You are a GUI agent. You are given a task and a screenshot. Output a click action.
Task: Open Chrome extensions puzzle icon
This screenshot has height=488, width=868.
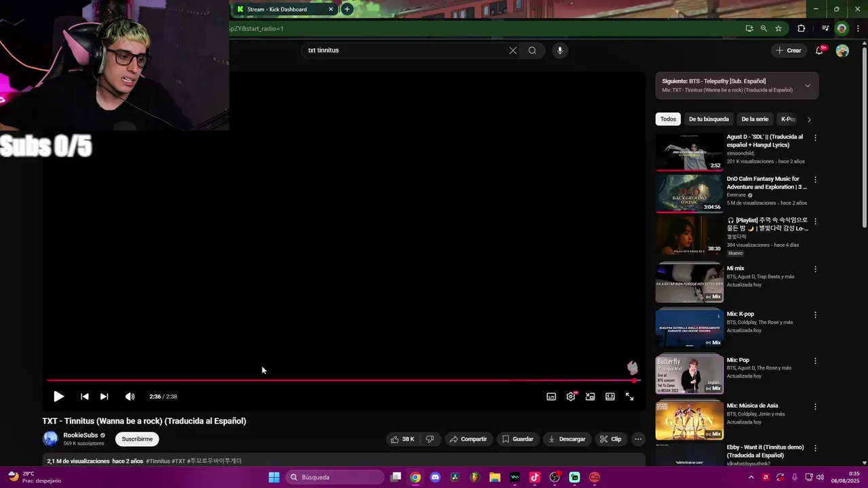[x=802, y=28]
